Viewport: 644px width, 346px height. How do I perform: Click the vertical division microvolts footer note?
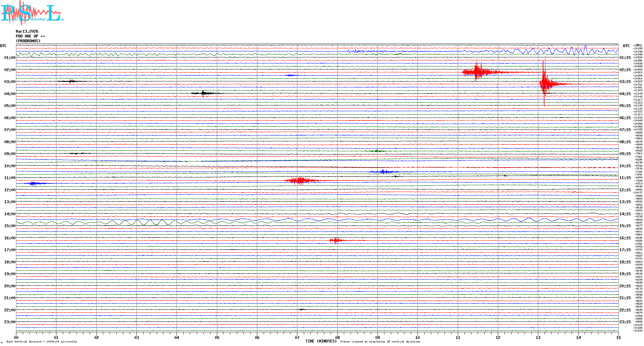click(x=42, y=342)
